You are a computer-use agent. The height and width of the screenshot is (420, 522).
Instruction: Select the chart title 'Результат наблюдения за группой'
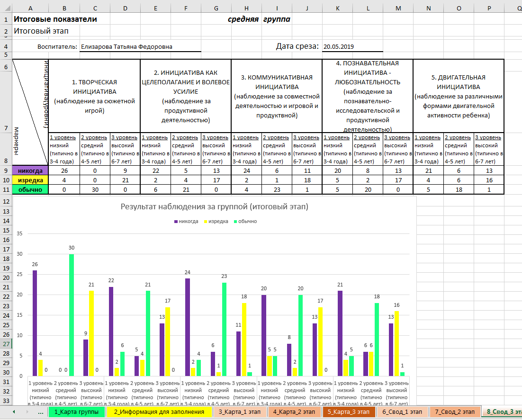[x=215, y=206]
